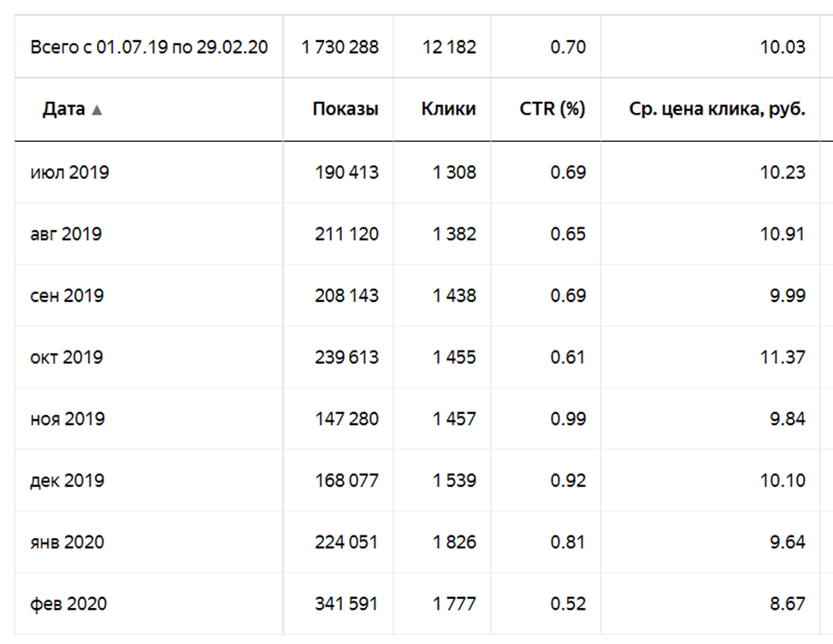Click февраль impressions cell 341 591
Screen dimensions: 833x644
click(x=346, y=604)
